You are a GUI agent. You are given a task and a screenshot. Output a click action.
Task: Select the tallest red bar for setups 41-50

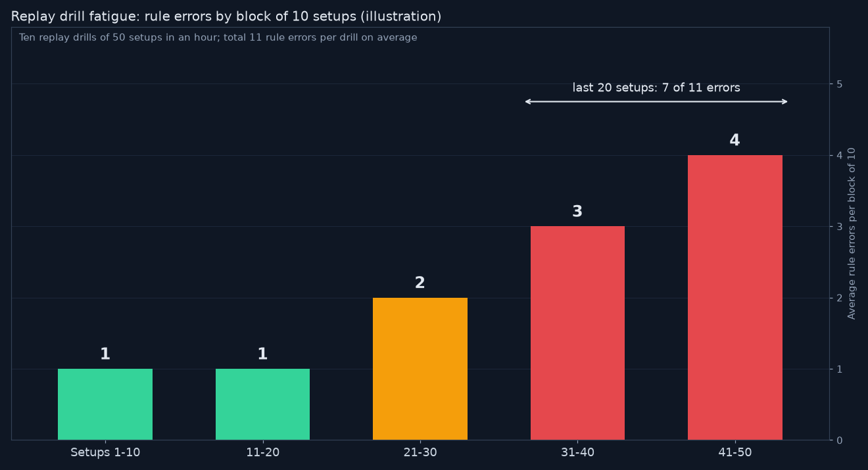pos(735,298)
